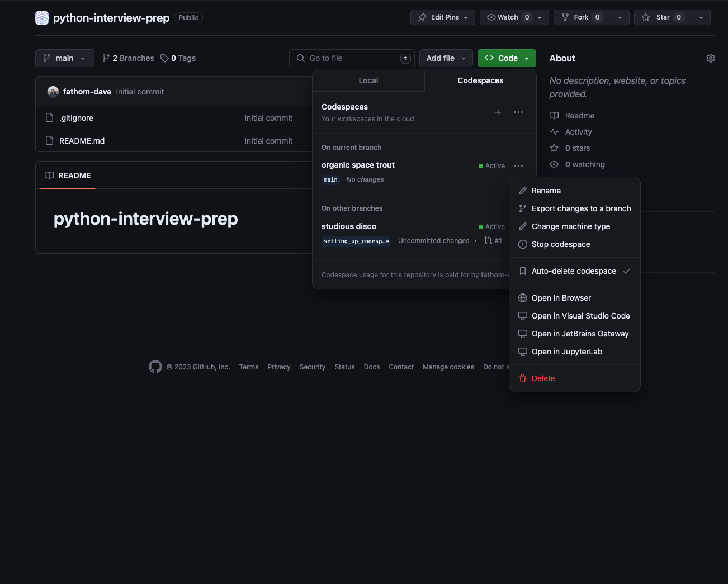The height and width of the screenshot is (584, 728).
Task: Open the footer Status link
Action: (x=344, y=367)
